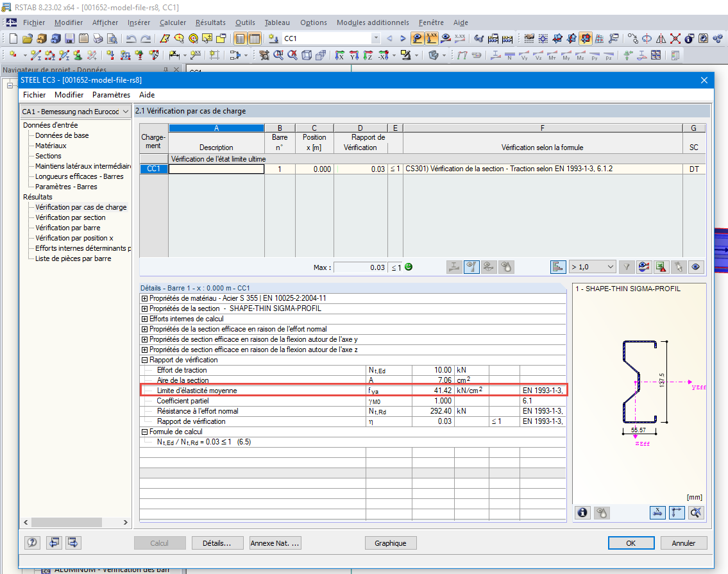Viewport: 728px width, 574px height.
Task: Click the open folder icon in RSTAB toolbar
Action: point(28,38)
